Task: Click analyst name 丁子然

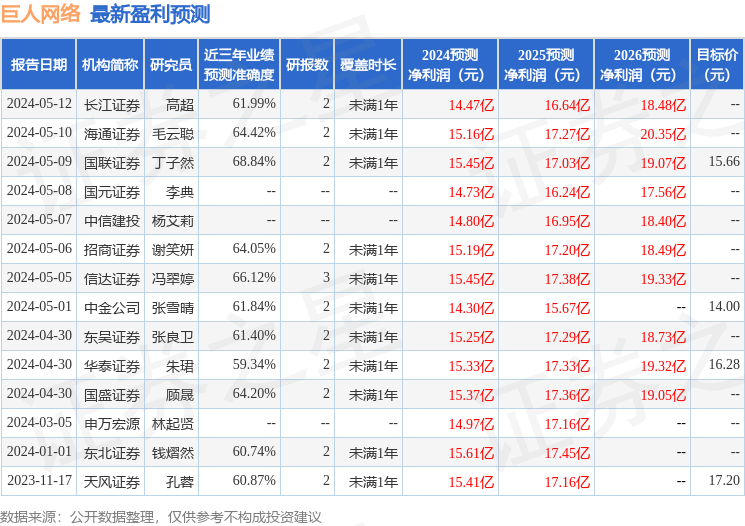Action: point(173,163)
